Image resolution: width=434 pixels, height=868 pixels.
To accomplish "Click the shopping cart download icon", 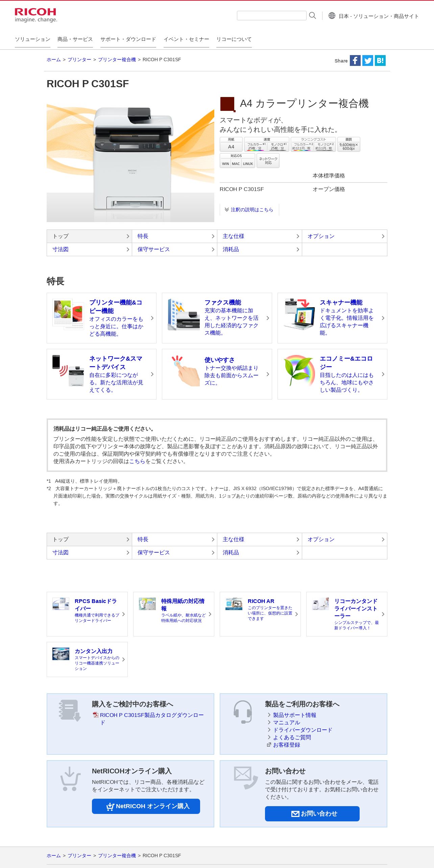I will coord(70,778).
